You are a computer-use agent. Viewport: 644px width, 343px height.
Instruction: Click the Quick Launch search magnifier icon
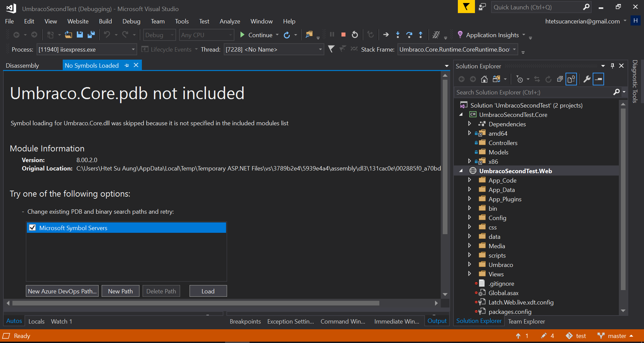coord(586,7)
